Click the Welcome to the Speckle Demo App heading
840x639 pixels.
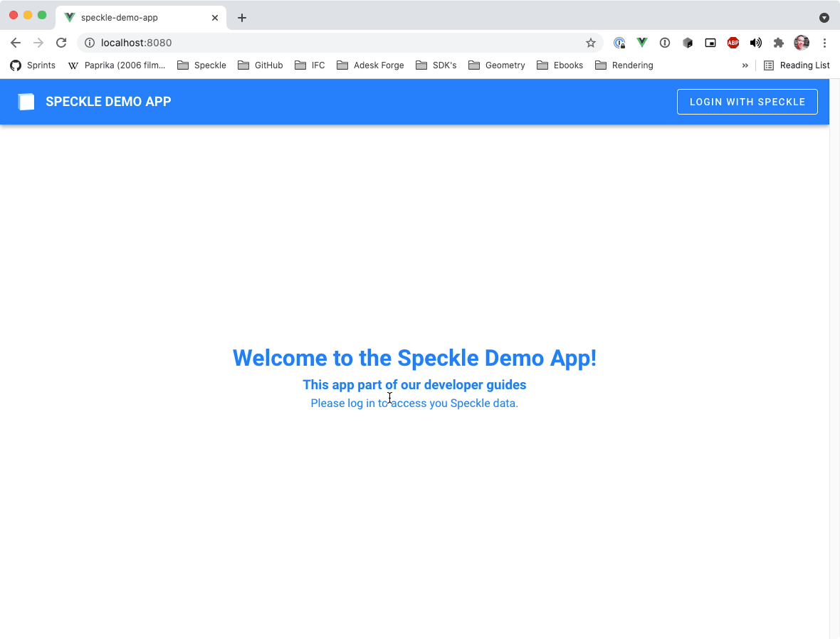414,358
